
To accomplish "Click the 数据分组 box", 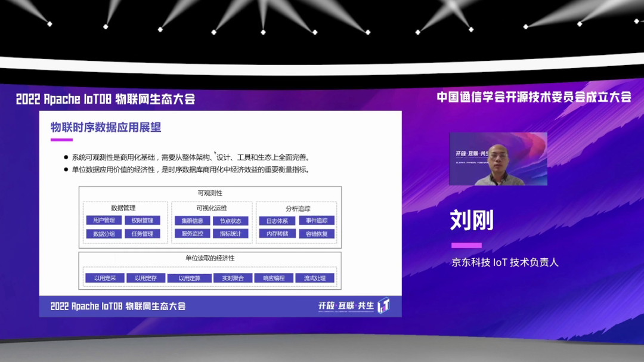I will pyautogui.click(x=104, y=234).
